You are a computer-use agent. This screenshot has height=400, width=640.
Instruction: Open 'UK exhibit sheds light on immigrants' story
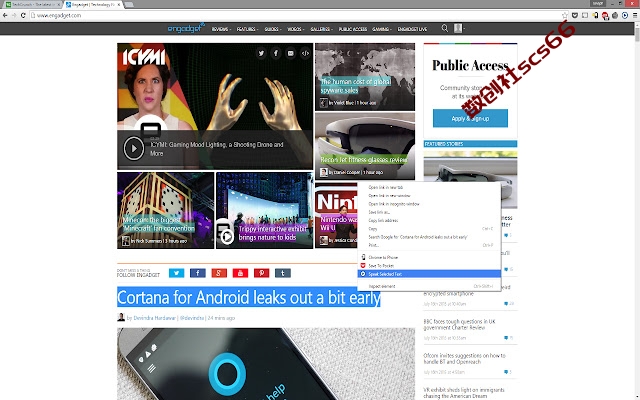[464, 393]
